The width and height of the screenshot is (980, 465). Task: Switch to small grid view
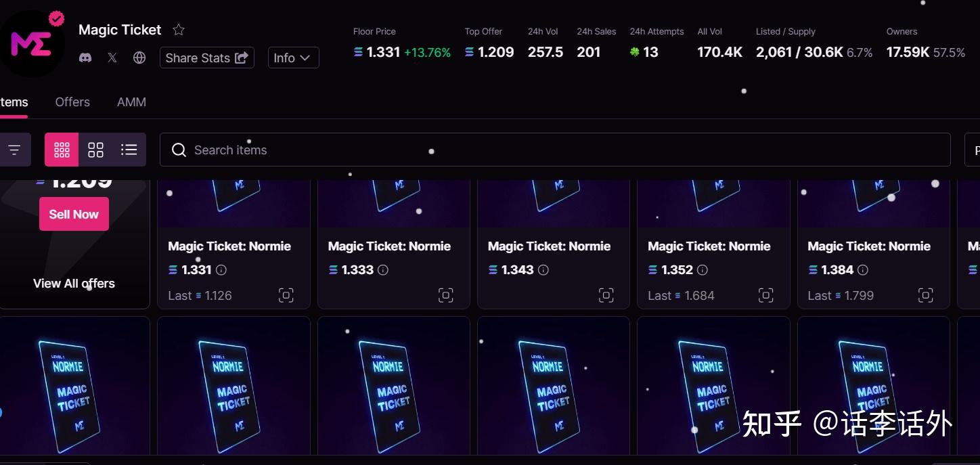pos(62,150)
